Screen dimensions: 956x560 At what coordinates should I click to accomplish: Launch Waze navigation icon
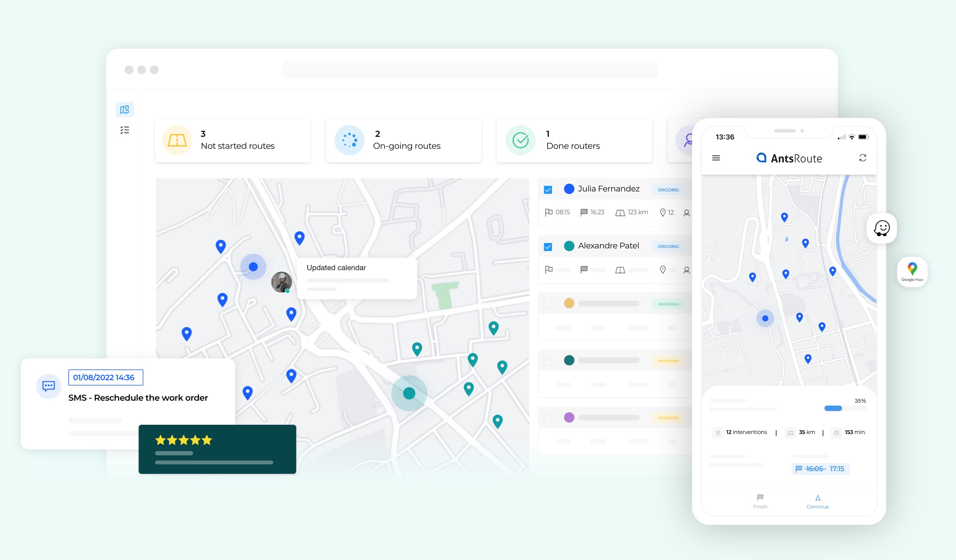tap(882, 228)
